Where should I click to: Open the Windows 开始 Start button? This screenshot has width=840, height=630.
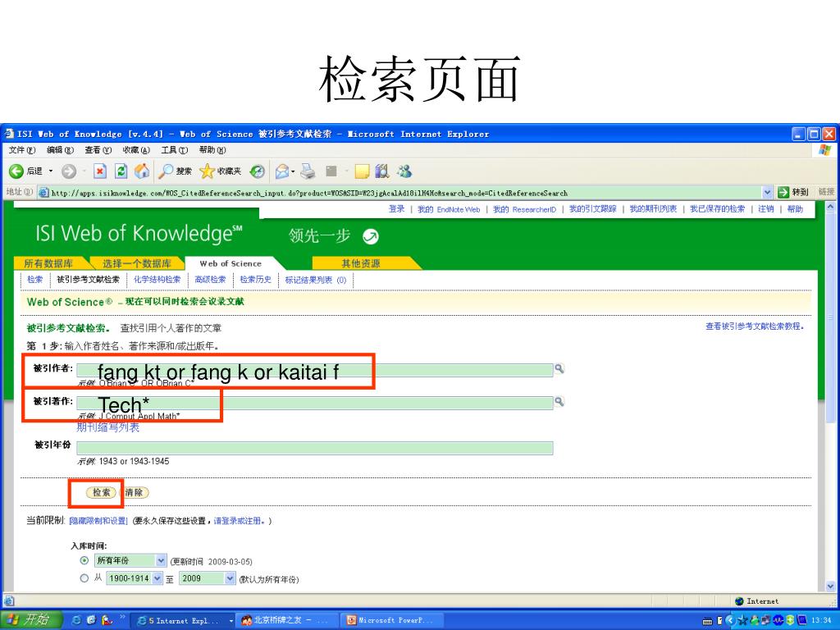click(x=30, y=620)
